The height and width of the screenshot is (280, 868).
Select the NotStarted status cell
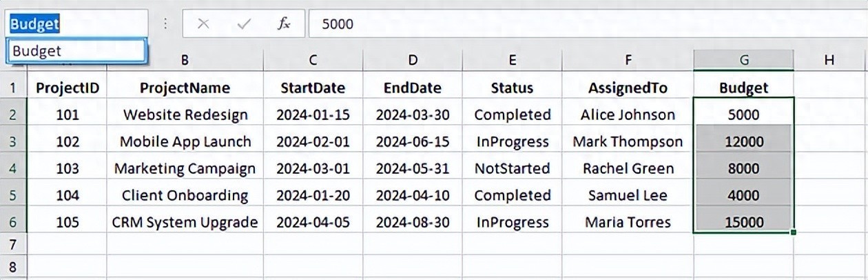512,168
